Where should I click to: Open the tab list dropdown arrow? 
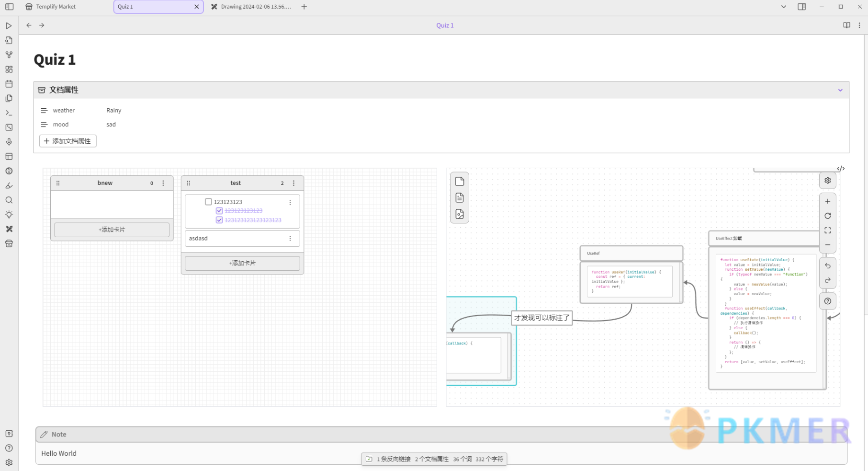[x=784, y=7]
